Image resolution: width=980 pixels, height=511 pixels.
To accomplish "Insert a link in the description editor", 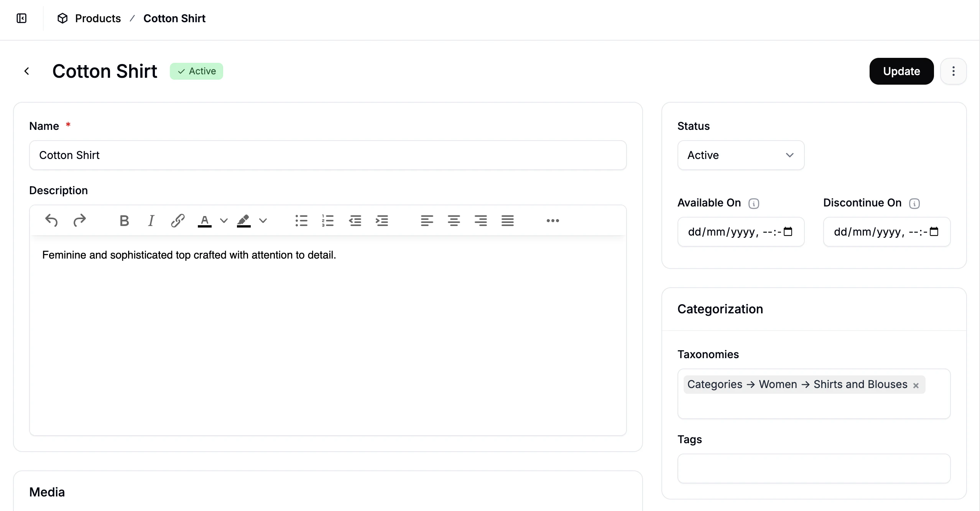I will (x=177, y=221).
